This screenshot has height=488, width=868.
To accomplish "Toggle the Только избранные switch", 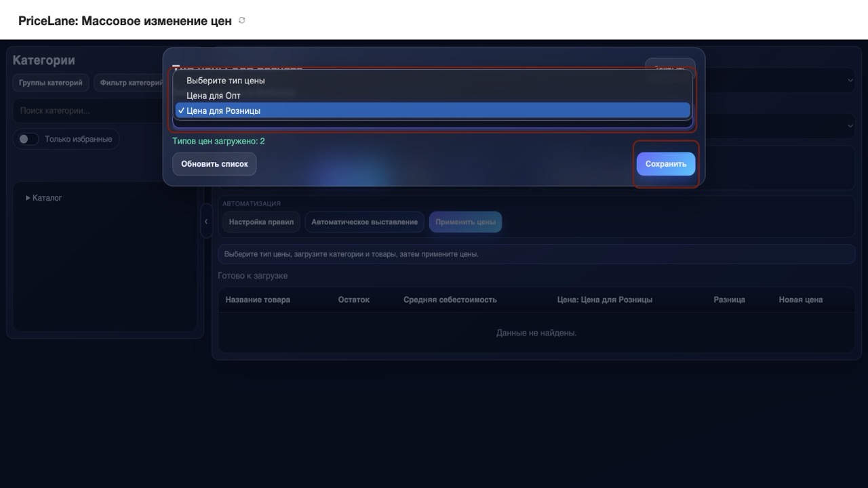I will (28, 139).
